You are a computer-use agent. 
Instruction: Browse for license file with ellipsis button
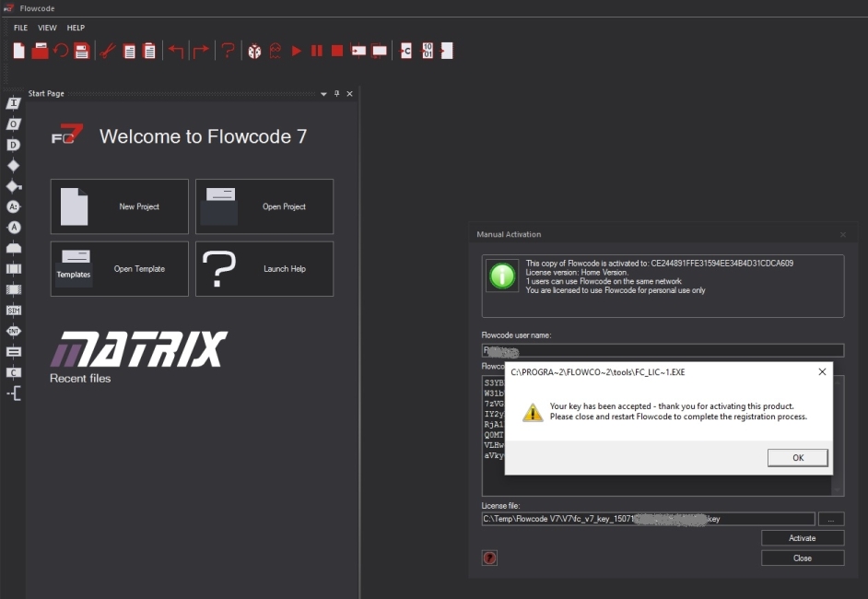(x=831, y=519)
